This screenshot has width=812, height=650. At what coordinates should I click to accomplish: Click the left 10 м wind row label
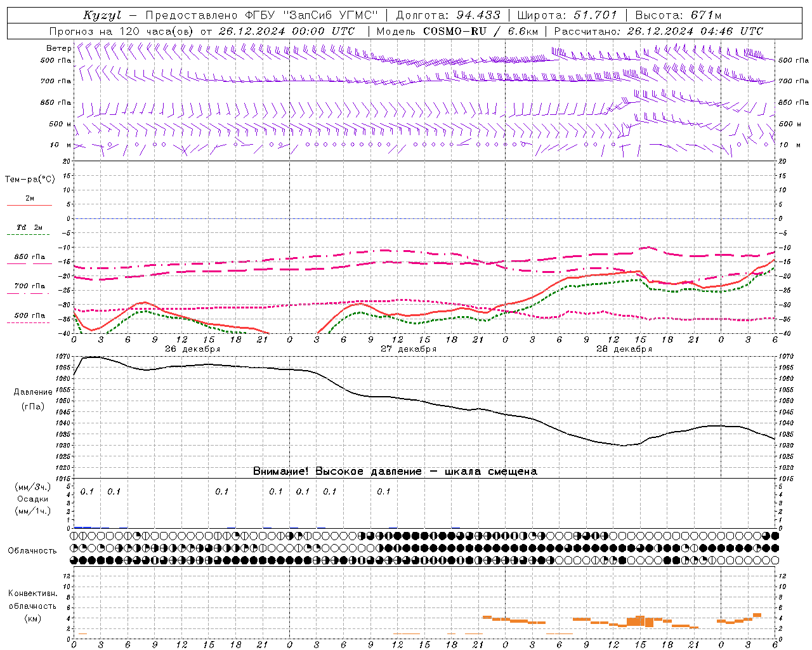point(61,145)
